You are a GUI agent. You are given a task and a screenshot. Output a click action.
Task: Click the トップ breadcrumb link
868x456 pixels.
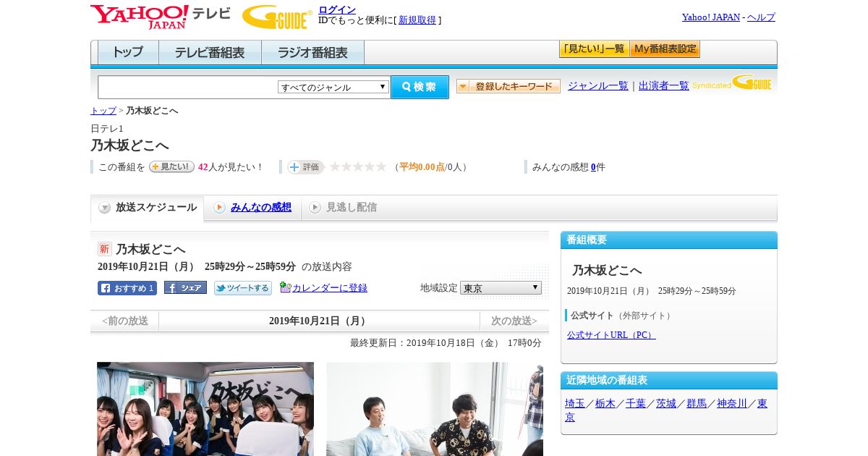[x=103, y=111]
